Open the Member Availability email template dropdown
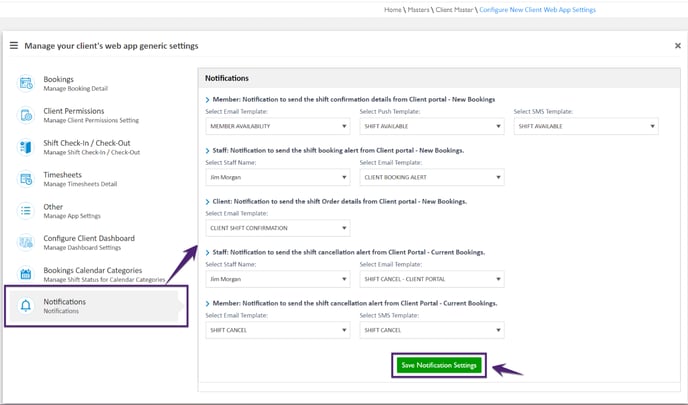 277,127
